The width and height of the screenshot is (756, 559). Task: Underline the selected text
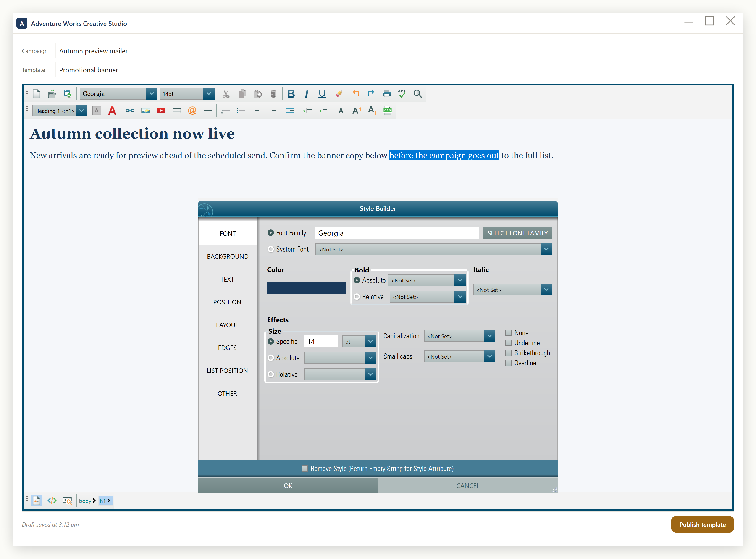[322, 94]
